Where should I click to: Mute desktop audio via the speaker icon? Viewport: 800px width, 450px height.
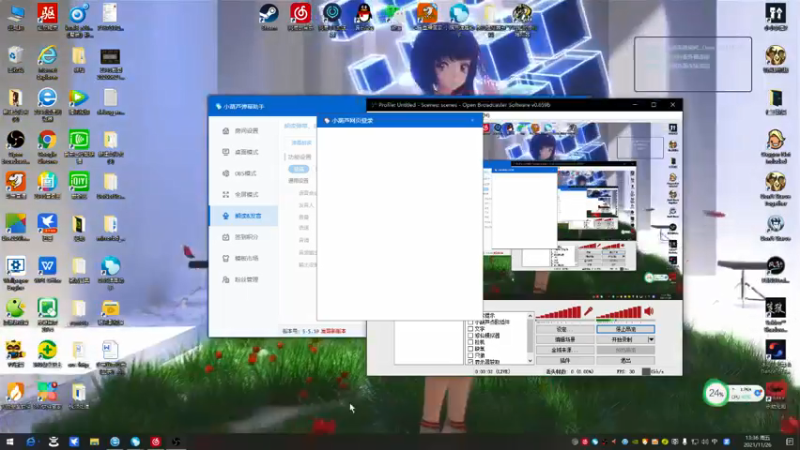649,311
